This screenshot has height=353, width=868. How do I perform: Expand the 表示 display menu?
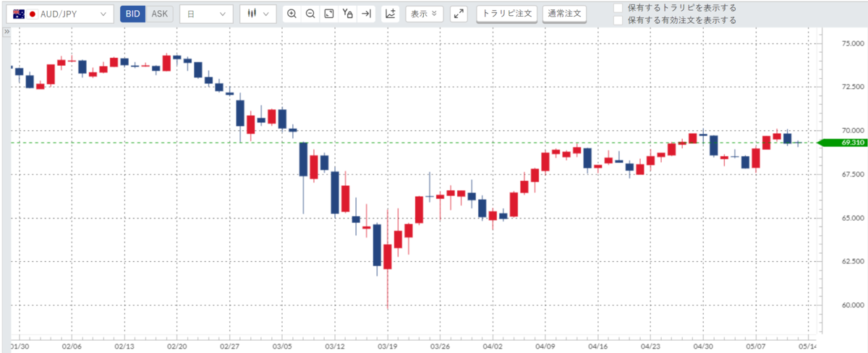point(424,13)
